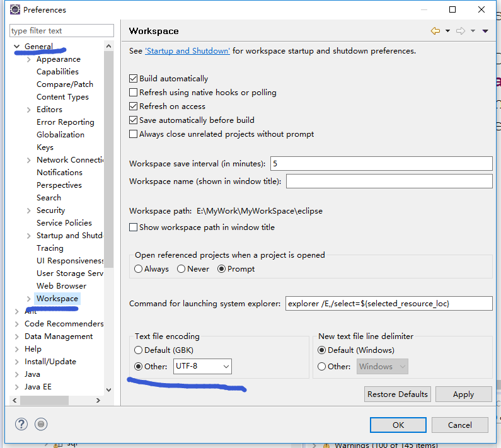This screenshot has width=501, height=448.
Task: Click the Workspace save interval field
Action: pyautogui.click(x=381, y=164)
